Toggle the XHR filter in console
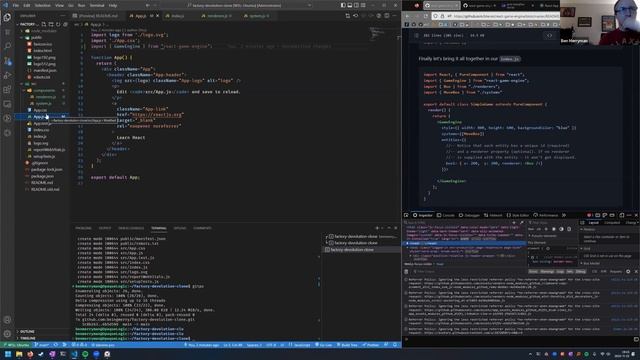Screen dimensions: 640x360 603,271
